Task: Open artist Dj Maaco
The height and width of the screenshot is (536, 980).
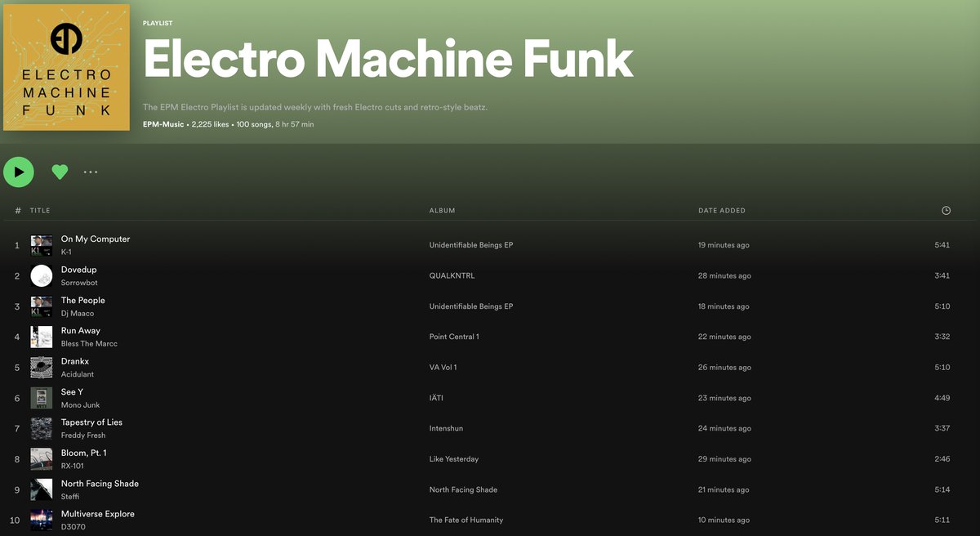Action: [x=78, y=313]
